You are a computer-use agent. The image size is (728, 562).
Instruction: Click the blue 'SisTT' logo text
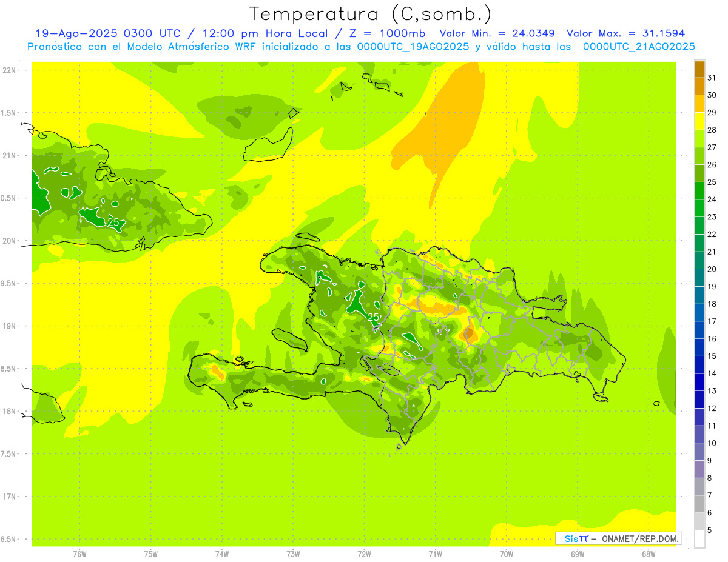coord(576,538)
